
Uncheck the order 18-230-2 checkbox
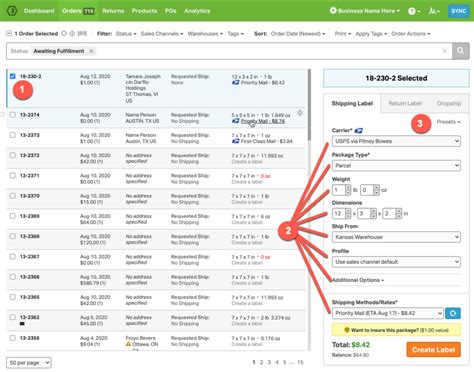(x=12, y=76)
